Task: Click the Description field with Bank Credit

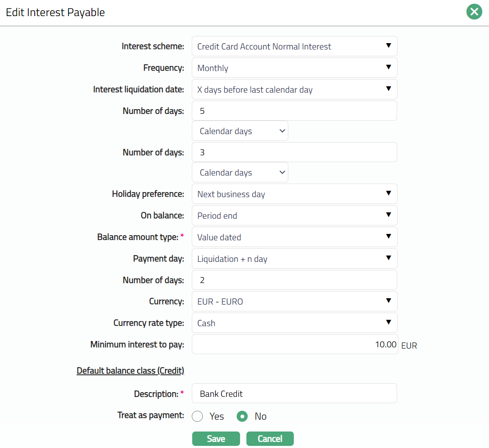Action: click(x=294, y=394)
